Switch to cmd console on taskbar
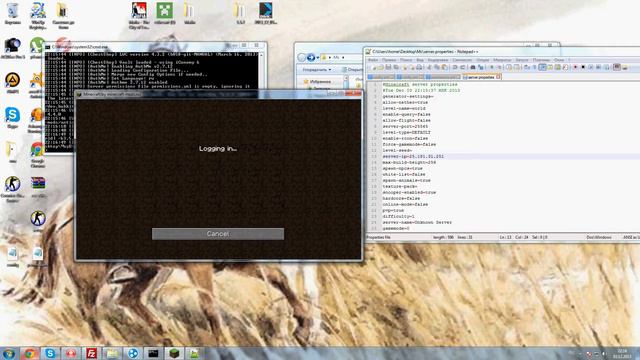The height and width of the screenshot is (360, 640). (x=153, y=353)
